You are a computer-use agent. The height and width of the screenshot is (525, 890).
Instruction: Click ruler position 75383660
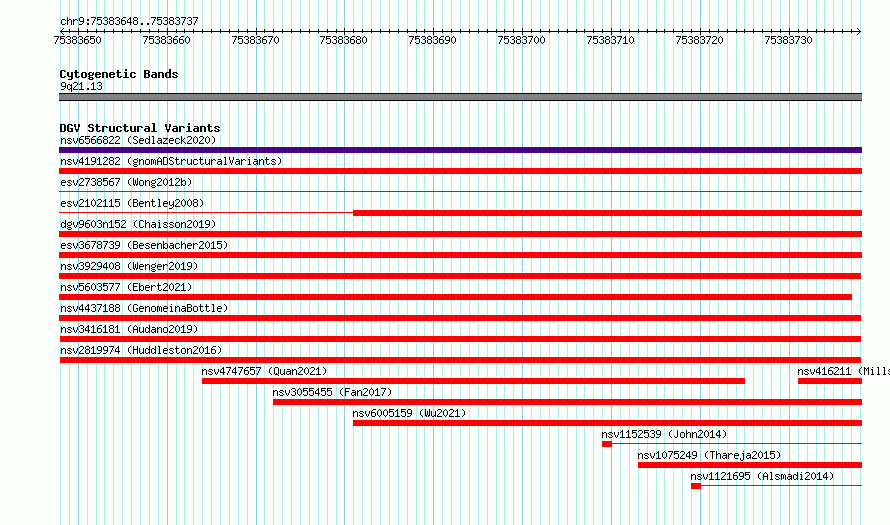point(167,40)
